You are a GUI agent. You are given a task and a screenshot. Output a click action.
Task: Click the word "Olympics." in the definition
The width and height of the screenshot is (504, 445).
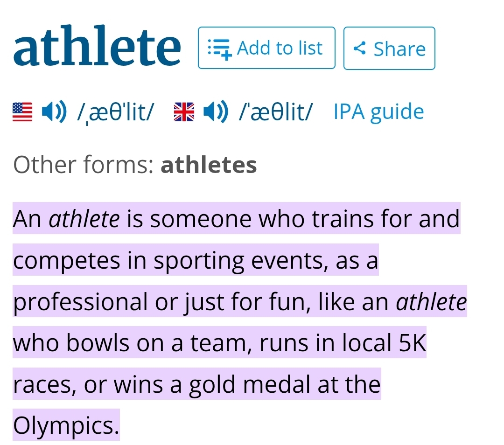(66, 425)
